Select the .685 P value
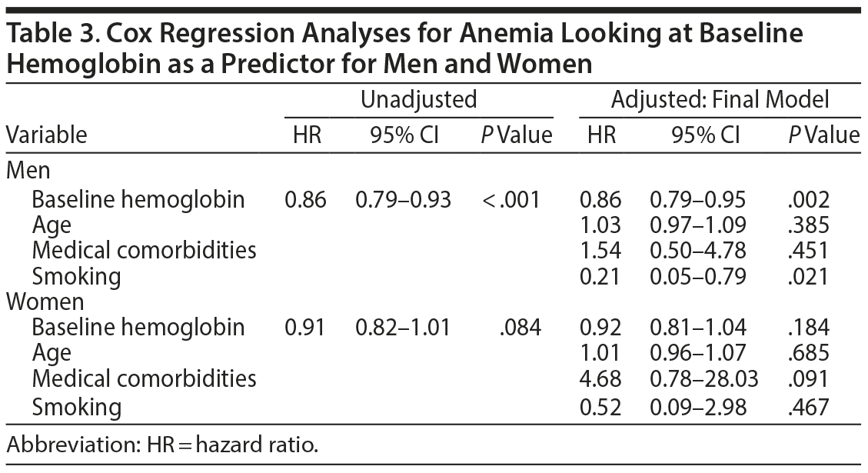 coord(808,353)
